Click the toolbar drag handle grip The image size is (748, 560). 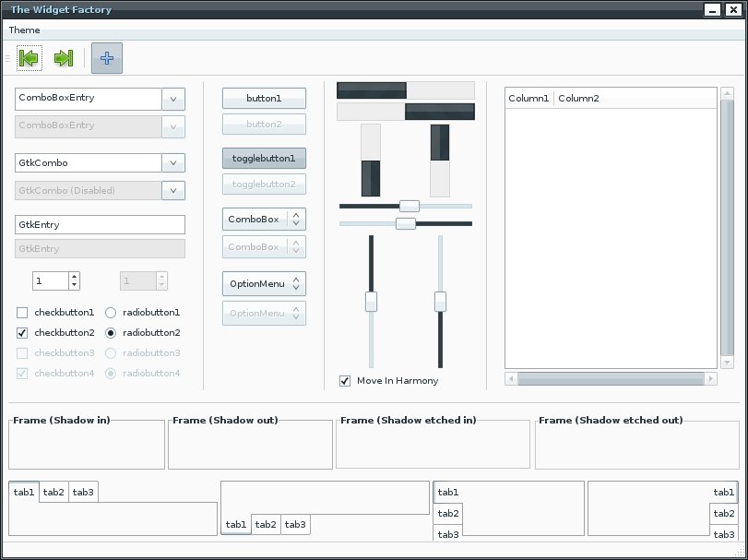(7, 58)
